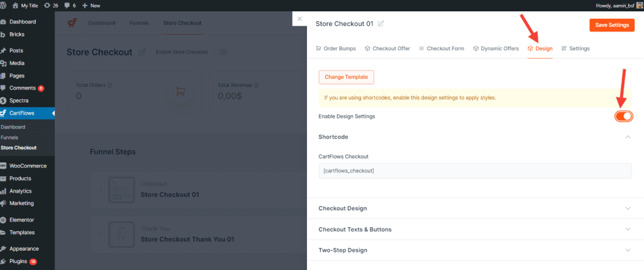Open Dashboard in WordPress sidebar
Image resolution: width=644 pixels, height=270 pixels.
[23, 22]
